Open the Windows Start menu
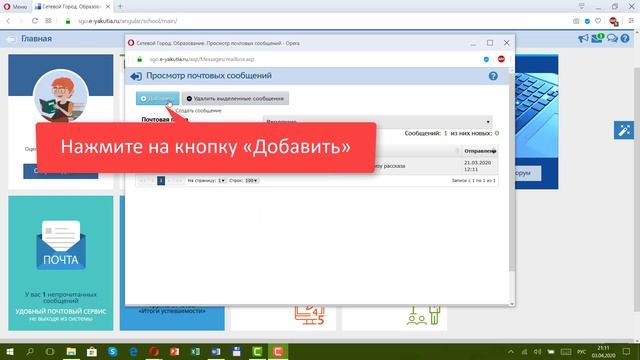This screenshot has width=640, height=360. (9, 351)
